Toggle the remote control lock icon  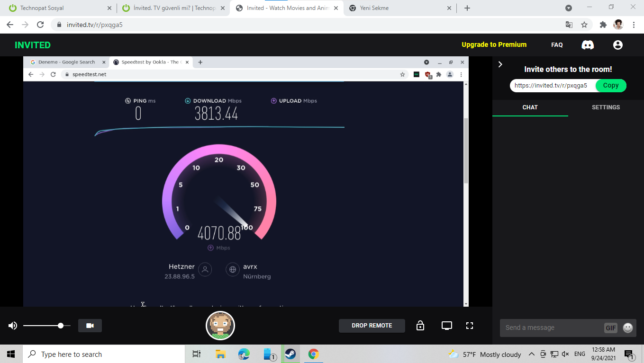[x=420, y=326]
